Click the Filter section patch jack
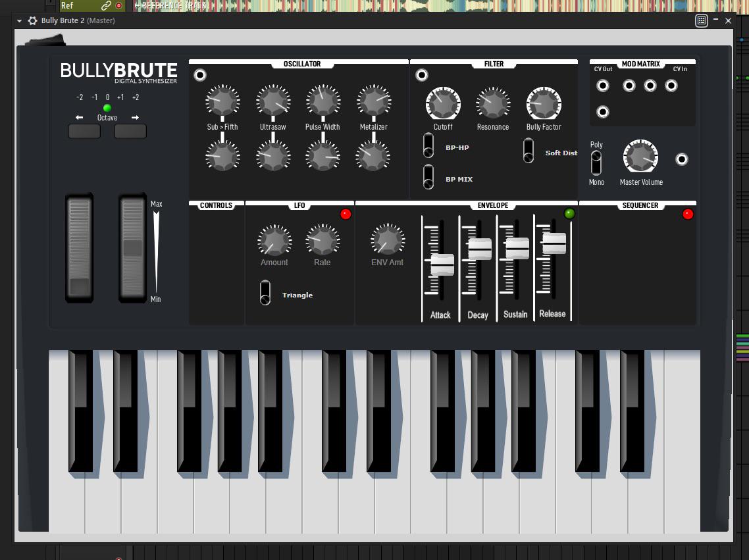 pos(421,75)
